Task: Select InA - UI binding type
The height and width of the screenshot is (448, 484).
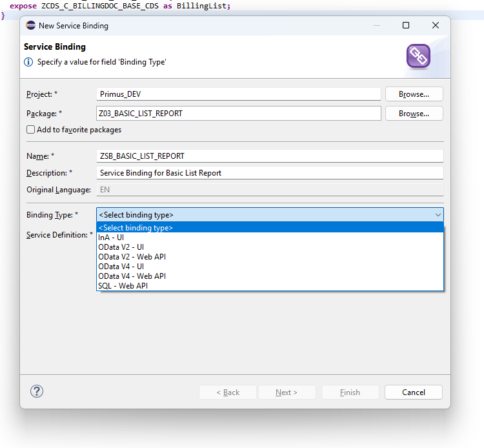Action: coord(270,237)
